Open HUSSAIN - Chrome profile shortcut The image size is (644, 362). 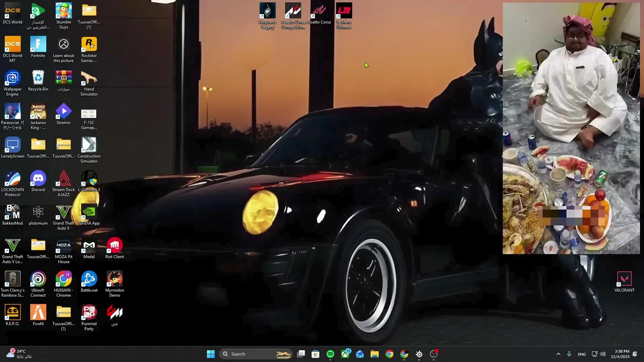click(63, 284)
